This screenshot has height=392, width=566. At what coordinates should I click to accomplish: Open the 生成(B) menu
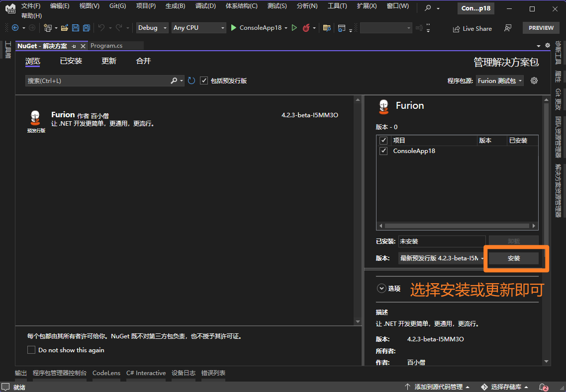(175, 6)
